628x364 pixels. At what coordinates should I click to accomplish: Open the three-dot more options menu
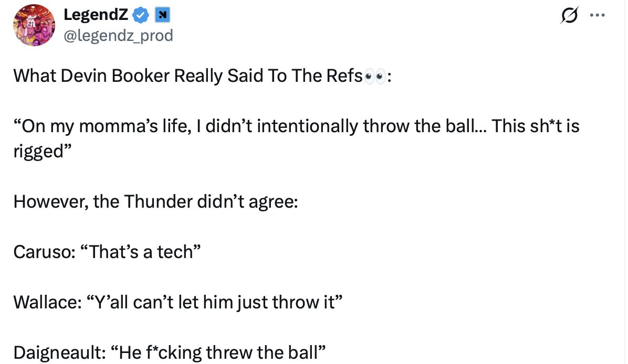[596, 16]
